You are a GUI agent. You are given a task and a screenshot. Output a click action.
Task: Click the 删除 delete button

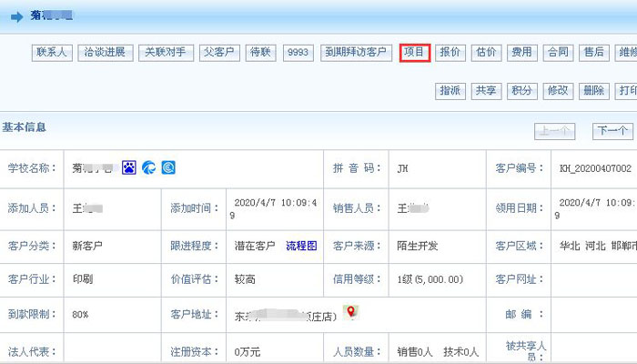593,90
